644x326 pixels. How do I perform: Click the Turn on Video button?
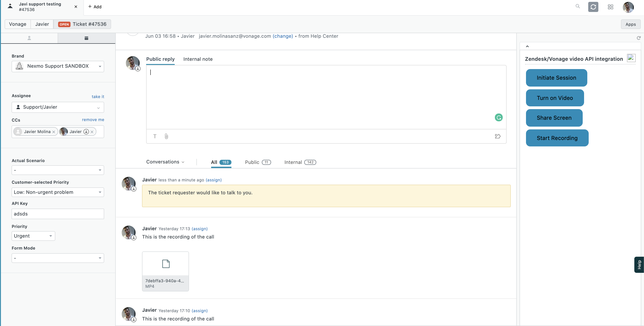555,98
